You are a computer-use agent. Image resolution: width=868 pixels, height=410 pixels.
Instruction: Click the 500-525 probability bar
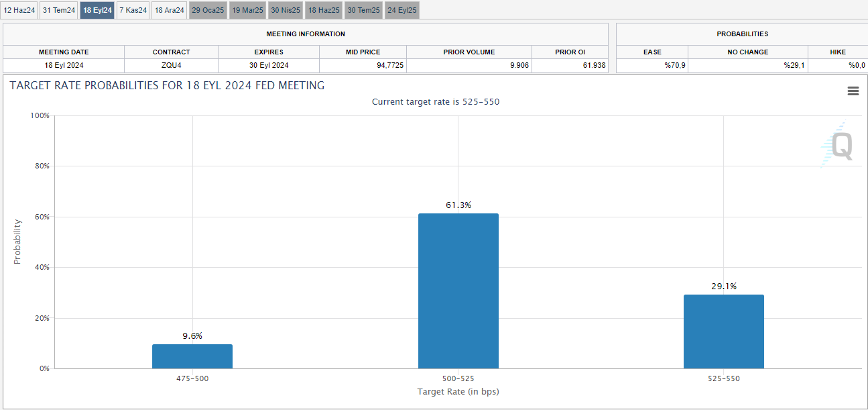coord(458,291)
